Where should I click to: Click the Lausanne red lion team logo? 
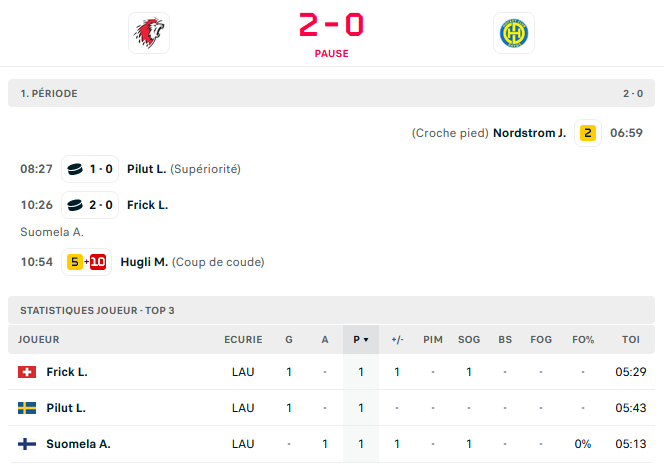148,33
